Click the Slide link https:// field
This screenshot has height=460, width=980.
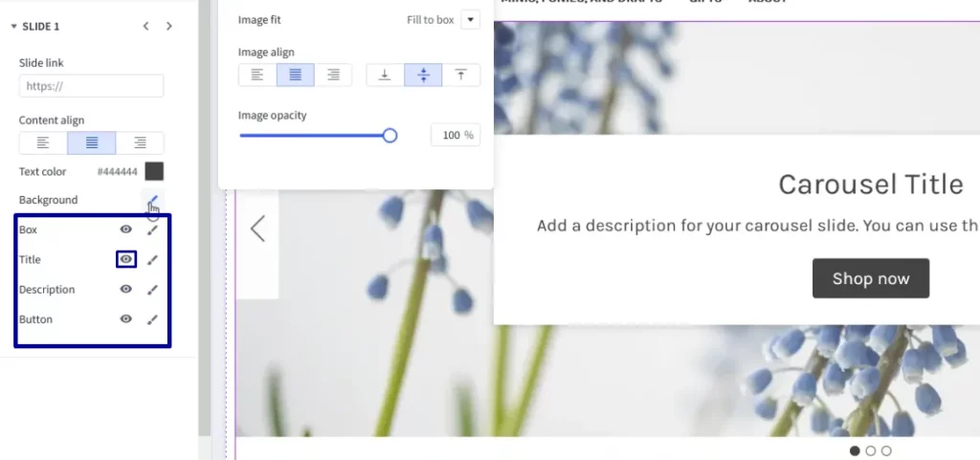pos(91,86)
